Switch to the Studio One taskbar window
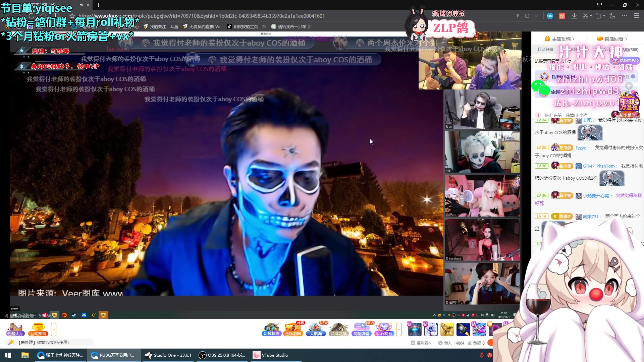The height and width of the screenshot is (362, 644). click(x=168, y=355)
